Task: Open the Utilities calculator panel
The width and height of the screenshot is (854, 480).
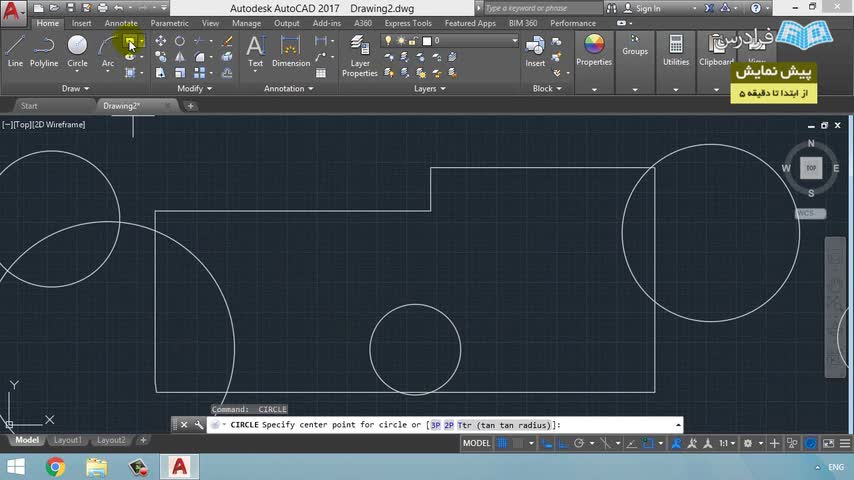Action: pos(676,50)
